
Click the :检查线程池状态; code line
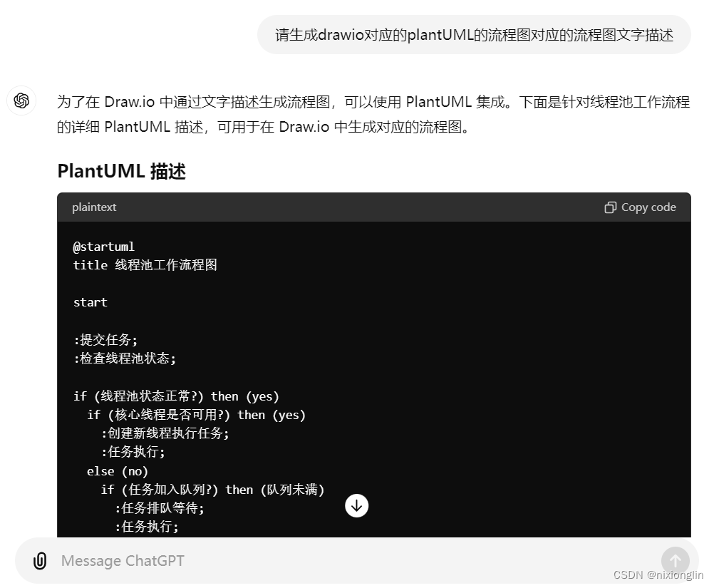(x=125, y=359)
